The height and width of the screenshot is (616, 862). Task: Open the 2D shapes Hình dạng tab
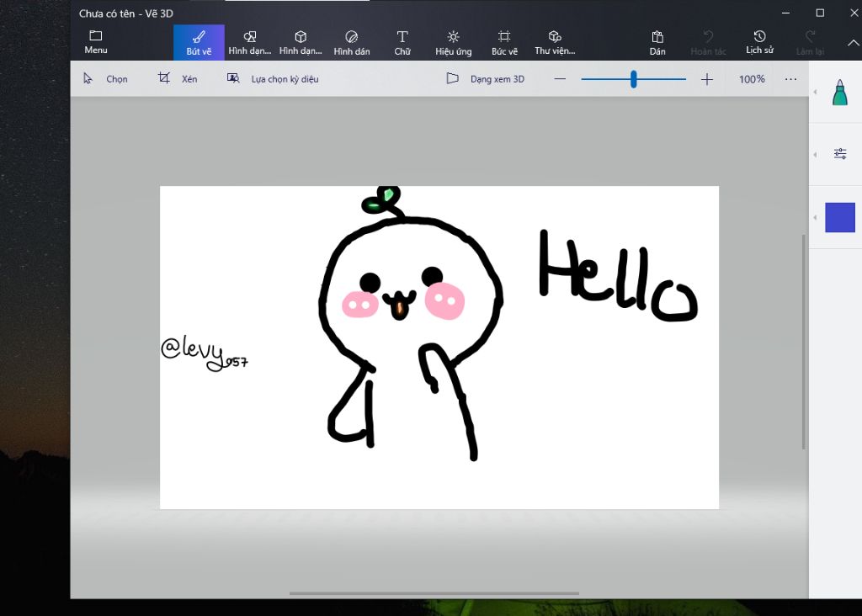point(249,42)
